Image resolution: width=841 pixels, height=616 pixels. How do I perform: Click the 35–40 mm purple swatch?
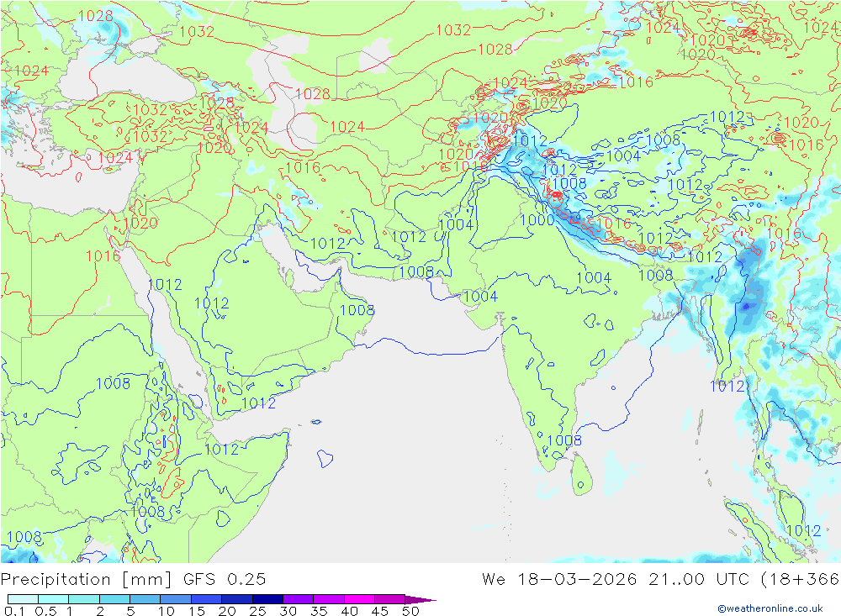tap(329, 599)
